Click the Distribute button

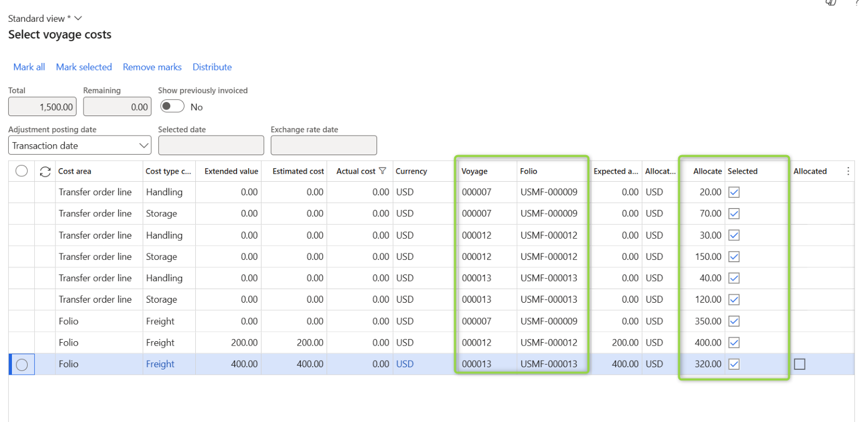click(212, 67)
